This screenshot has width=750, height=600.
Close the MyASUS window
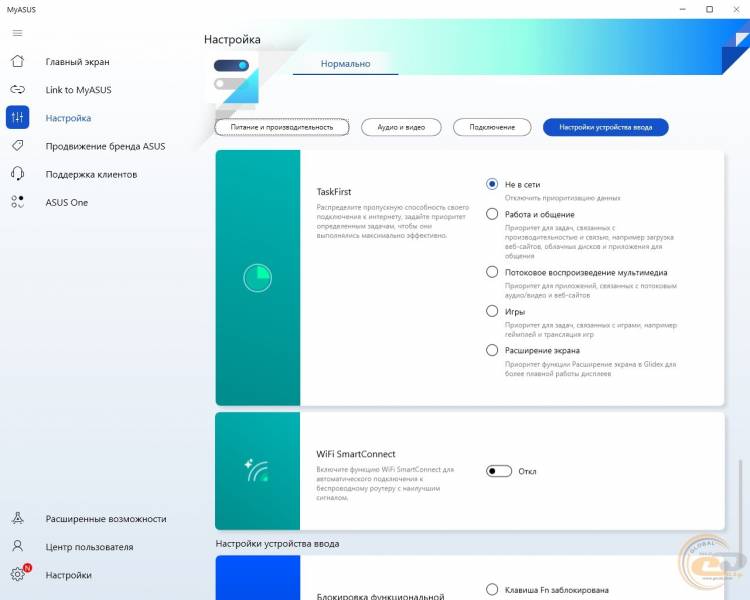736,9
